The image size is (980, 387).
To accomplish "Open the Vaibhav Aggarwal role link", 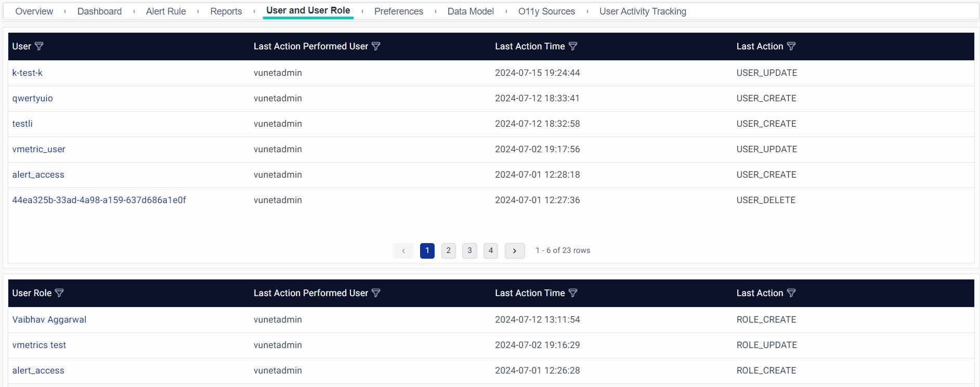I will coord(49,319).
